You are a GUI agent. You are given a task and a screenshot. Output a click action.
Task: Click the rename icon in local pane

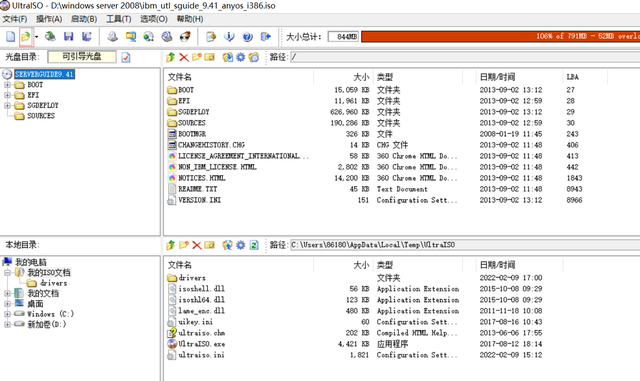point(209,245)
